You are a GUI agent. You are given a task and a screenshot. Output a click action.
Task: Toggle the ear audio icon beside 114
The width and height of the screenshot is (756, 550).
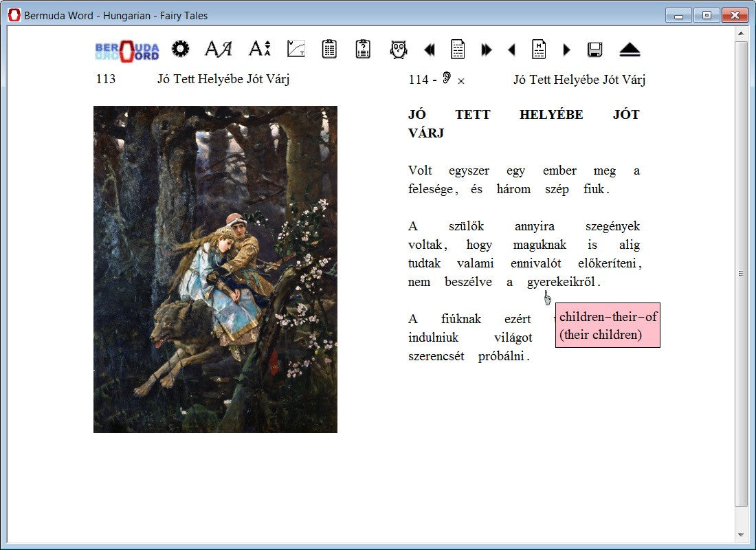coord(447,78)
